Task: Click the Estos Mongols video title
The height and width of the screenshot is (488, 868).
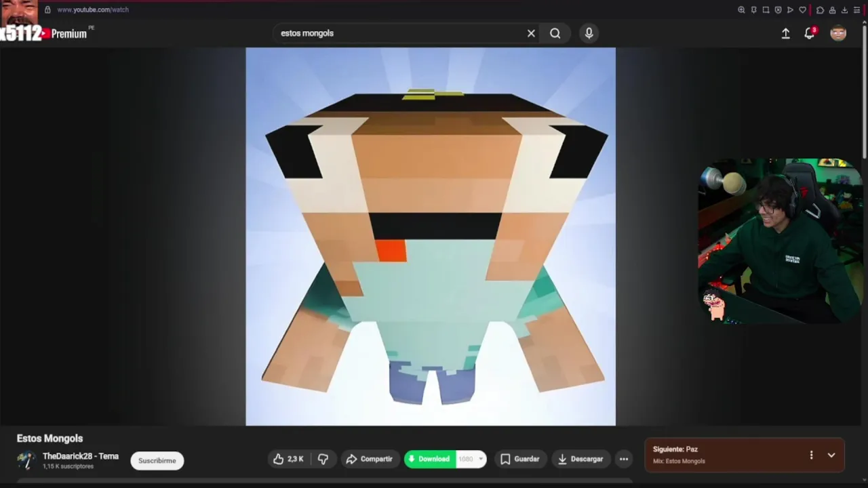Action: [x=50, y=439]
